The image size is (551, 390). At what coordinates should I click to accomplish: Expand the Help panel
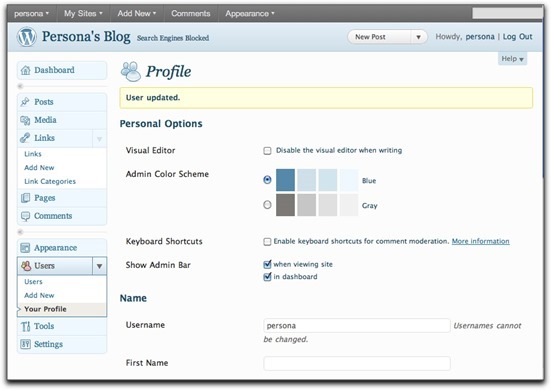(513, 59)
